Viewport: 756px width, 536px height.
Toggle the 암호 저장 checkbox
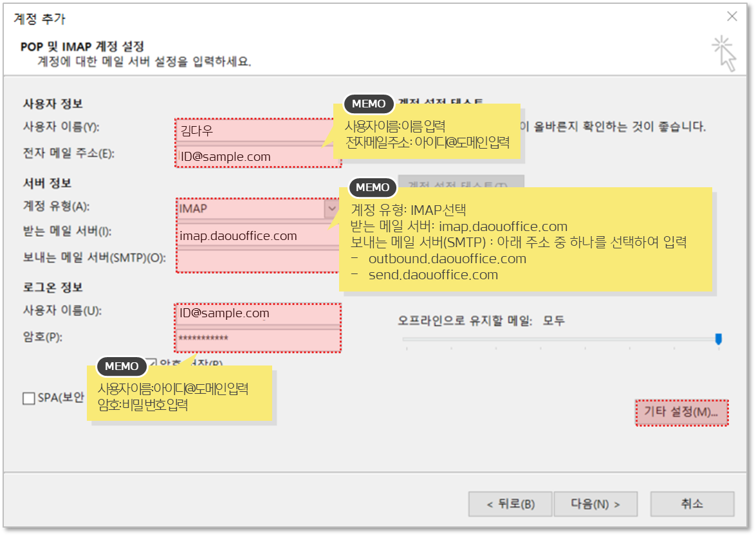coord(151,363)
